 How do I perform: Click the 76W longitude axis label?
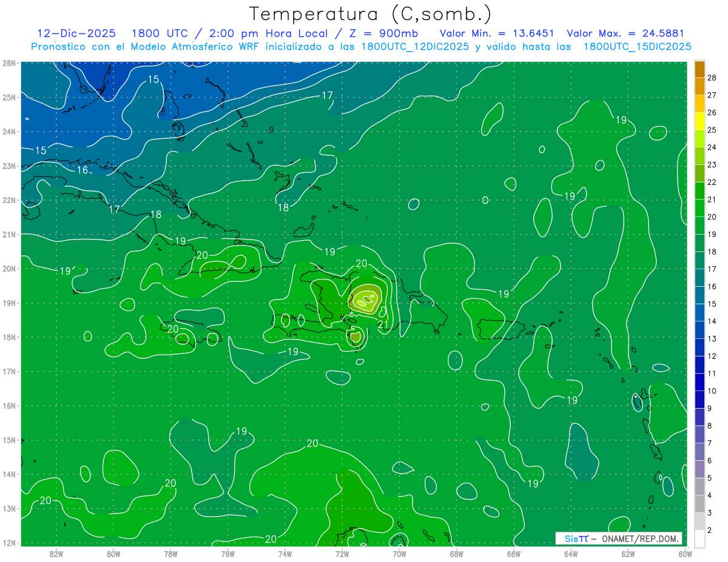coord(227,553)
